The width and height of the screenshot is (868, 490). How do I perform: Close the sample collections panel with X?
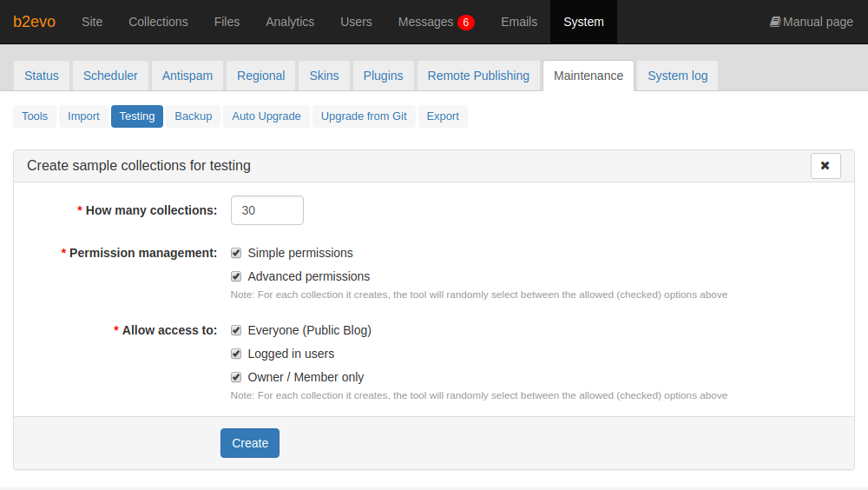click(x=825, y=166)
